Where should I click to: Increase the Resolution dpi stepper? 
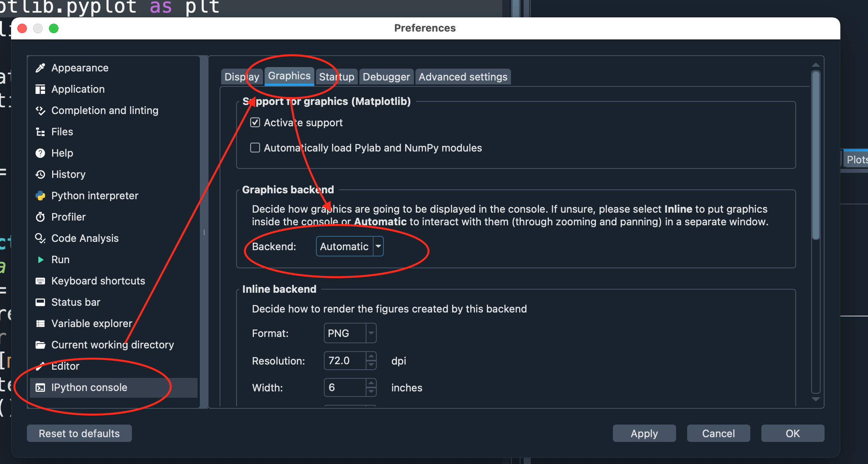371,356
